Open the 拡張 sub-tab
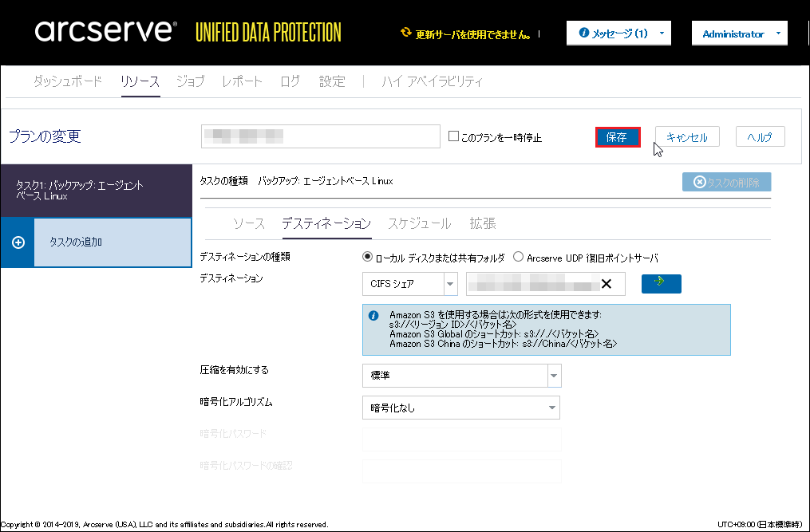Image resolution: width=810 pixels, height=532 pixels. tap(483, 223)
